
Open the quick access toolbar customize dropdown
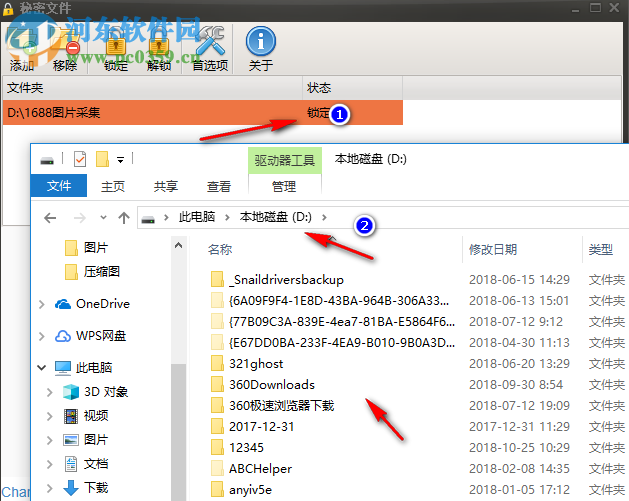(120, 160)
